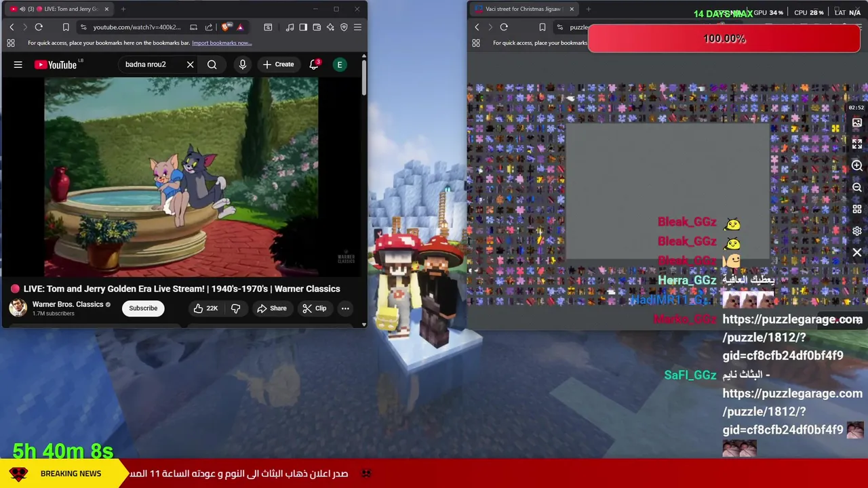Zoom out of the jigsaw puzzle

[857, 188]
